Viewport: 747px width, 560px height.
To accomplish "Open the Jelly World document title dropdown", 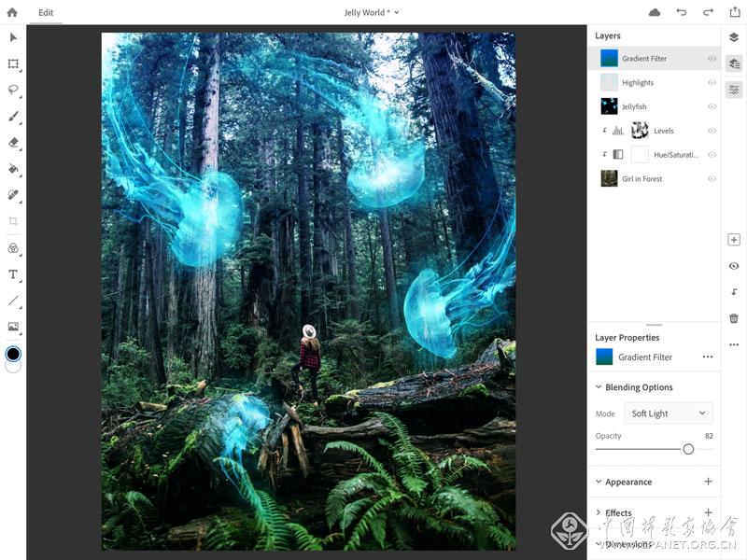I will (x=372, y=12).
